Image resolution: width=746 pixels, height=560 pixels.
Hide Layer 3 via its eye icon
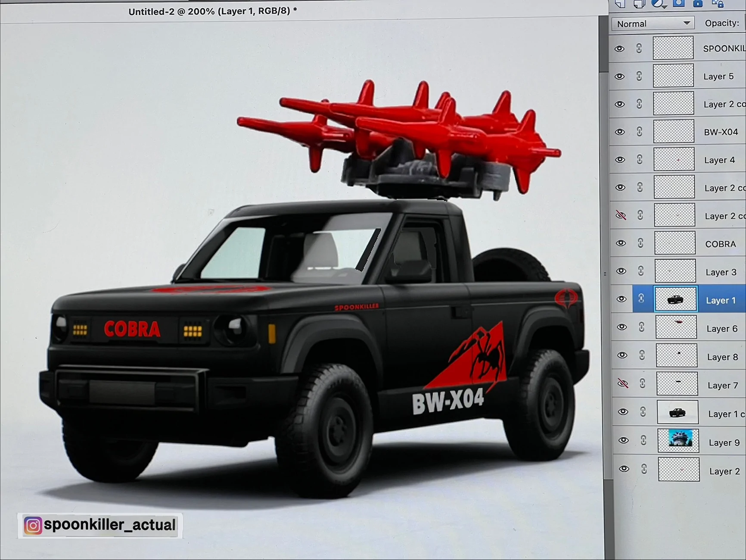pyautogui.click(x=621, y=271)
